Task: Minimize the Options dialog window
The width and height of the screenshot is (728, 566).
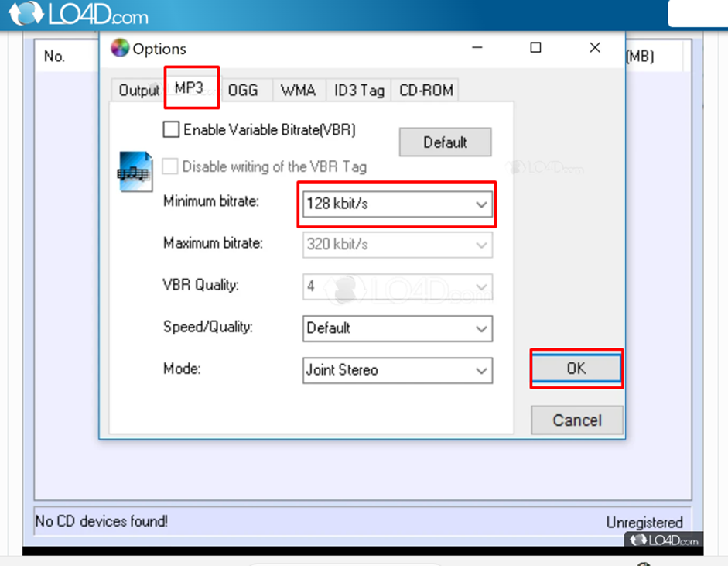Action: pos(477,48)
